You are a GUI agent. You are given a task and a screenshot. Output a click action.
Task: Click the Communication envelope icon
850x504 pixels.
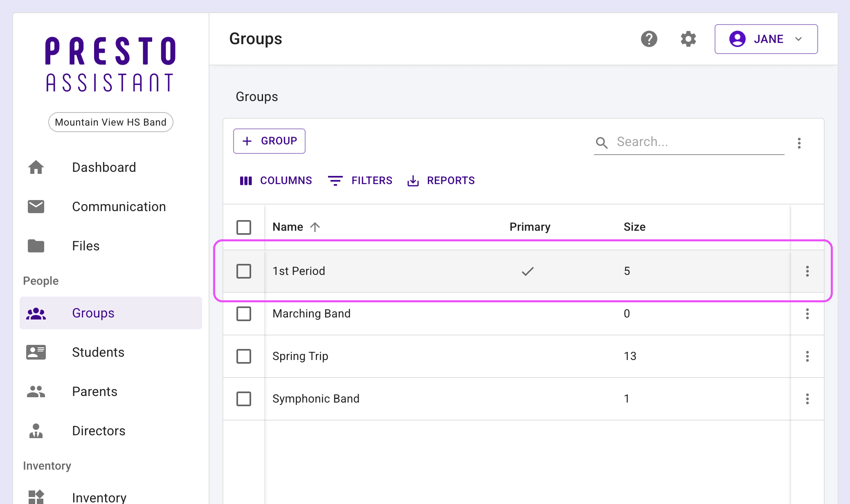tap(36, 207)
